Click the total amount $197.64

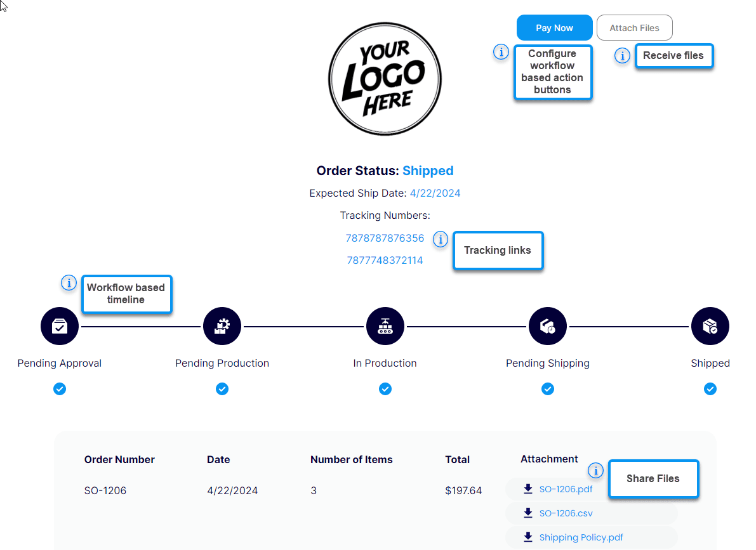click(463, 491)
